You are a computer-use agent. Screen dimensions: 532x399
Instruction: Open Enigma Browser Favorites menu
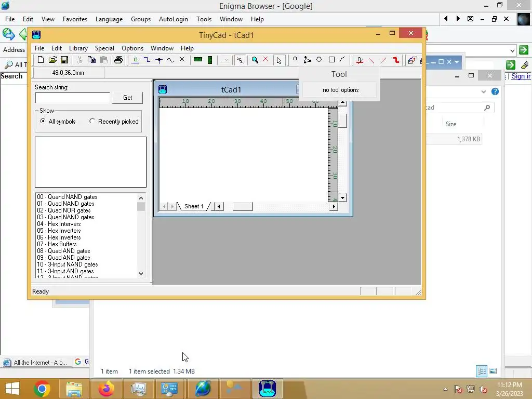pyautogui.click(x=75, y=19)
